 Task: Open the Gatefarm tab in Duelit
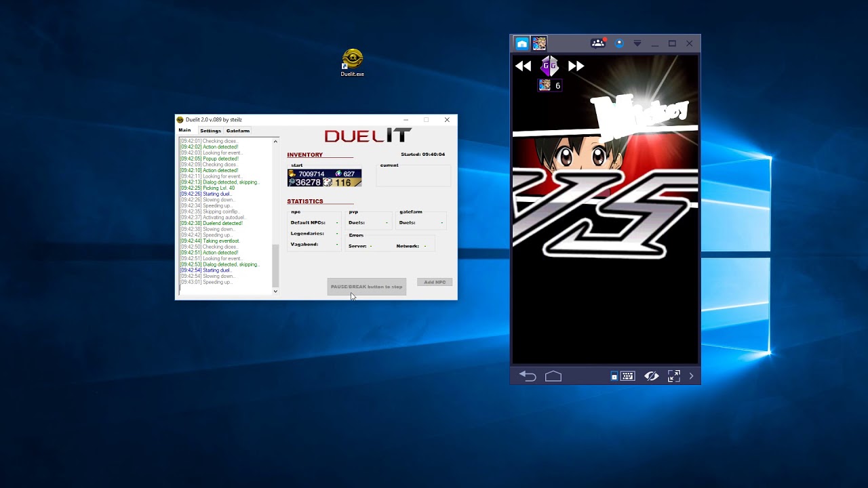click(238, 131)
